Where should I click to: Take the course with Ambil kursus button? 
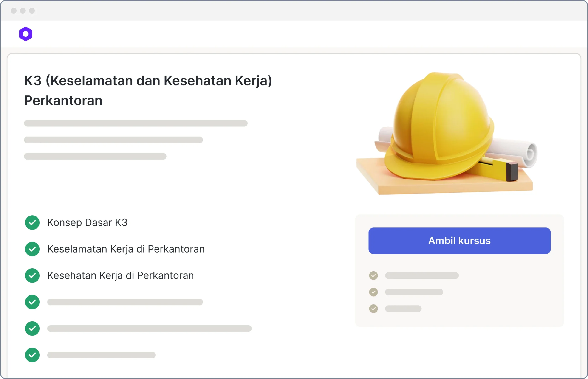[459, 241]
